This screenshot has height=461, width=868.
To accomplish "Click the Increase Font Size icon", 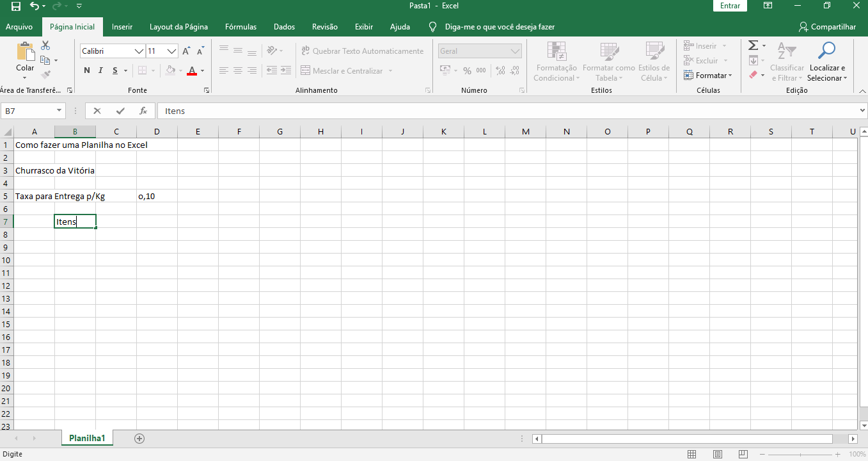I will pyautogui.click(x=186, y=51).
